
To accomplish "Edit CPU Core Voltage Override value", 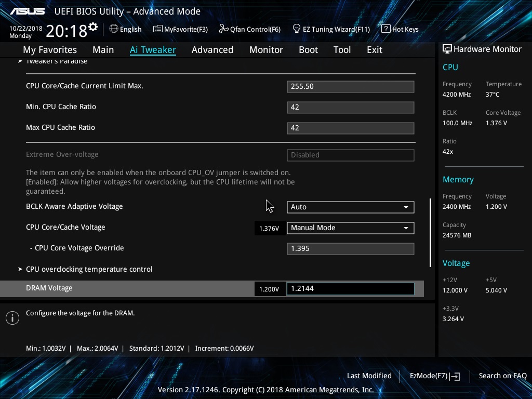I will [x=351, y=248].
